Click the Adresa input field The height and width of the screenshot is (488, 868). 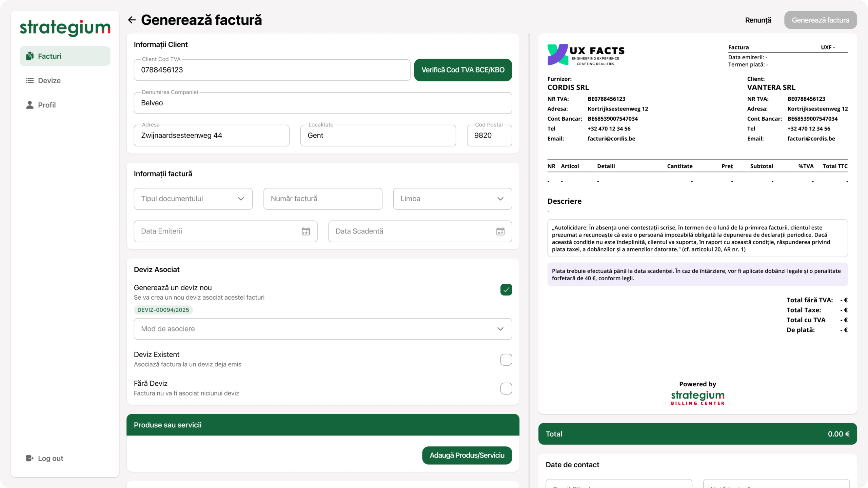(212, 136)
